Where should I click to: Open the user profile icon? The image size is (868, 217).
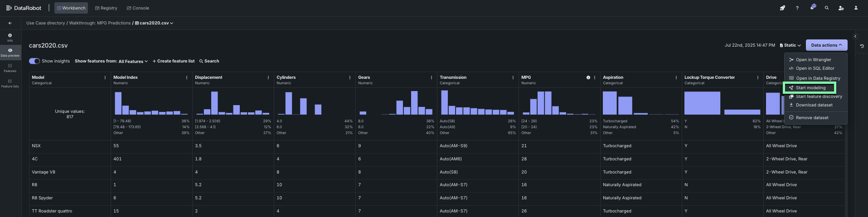pyautogui.click(x=856, y=8)
